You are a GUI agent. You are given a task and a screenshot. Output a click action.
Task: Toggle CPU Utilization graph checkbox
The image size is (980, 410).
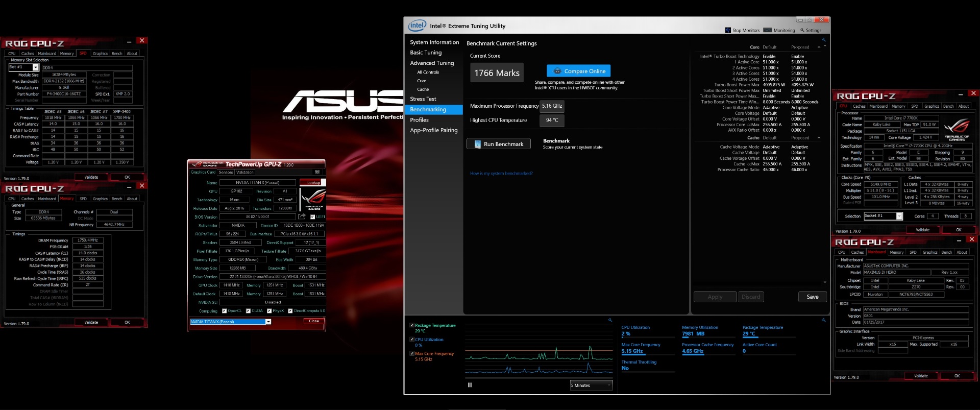click(x=412, y=340)
